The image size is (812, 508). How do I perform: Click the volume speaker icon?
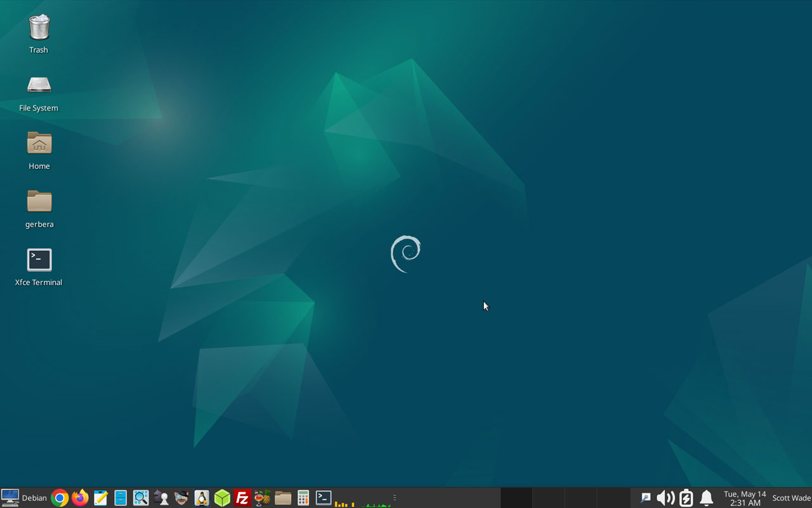[665, 498]
